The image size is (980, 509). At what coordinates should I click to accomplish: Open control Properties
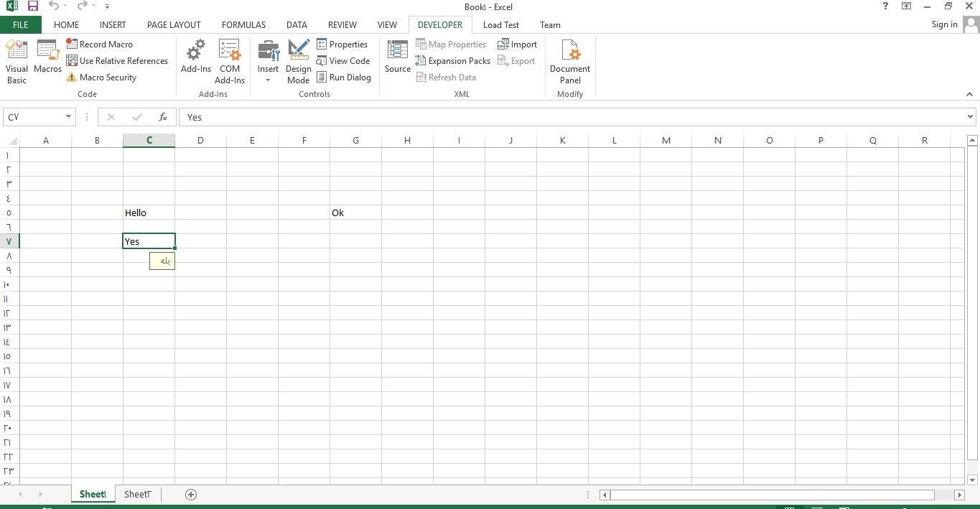click(342, 45)
